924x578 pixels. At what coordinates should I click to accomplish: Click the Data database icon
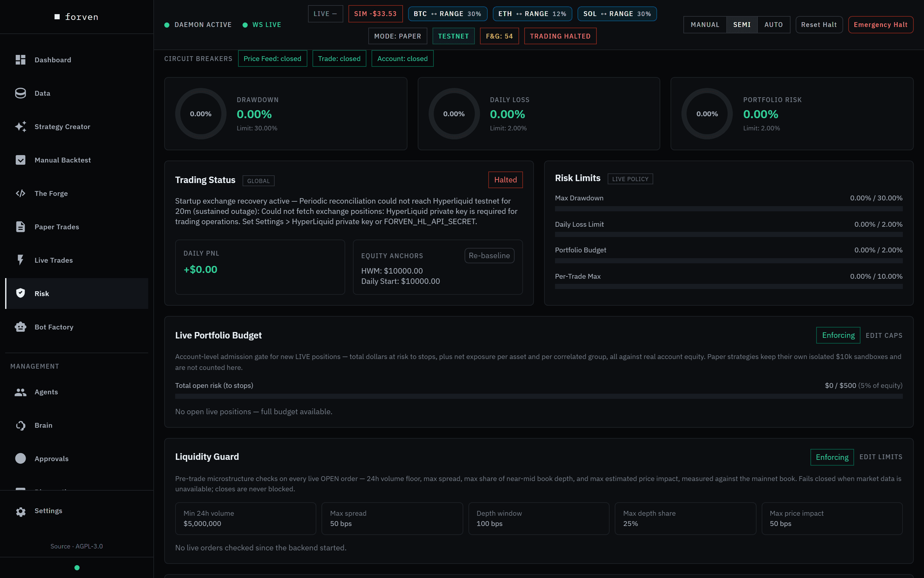pos(21,93)
